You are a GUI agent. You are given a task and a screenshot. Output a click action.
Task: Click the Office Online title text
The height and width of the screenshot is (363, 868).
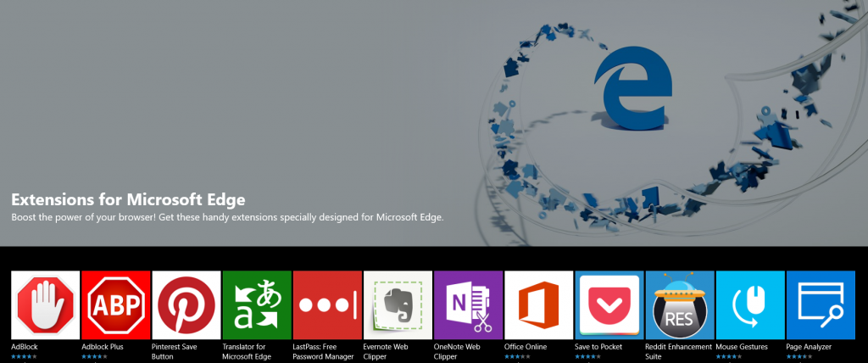[x=526, y=347]
